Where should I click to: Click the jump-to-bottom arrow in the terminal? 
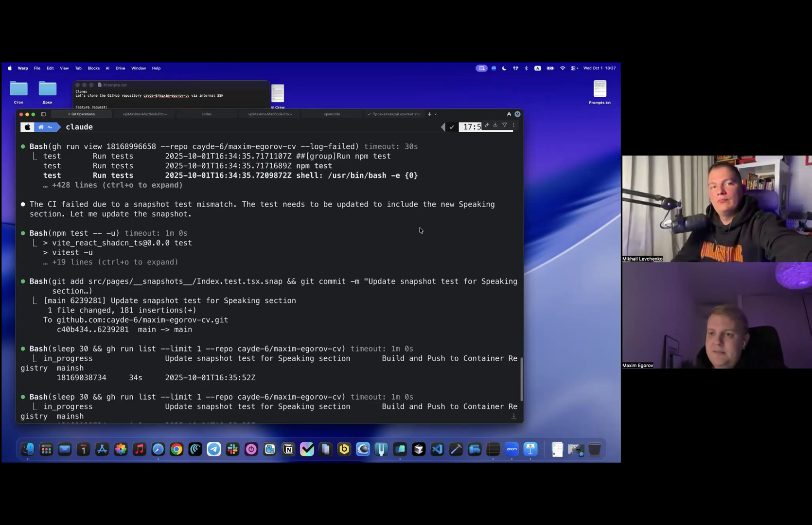[513, 416]
